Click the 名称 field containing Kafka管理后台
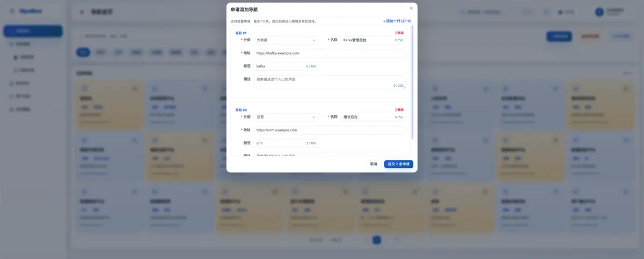Screen dimensions: 644x259 (x=373, y=40)
